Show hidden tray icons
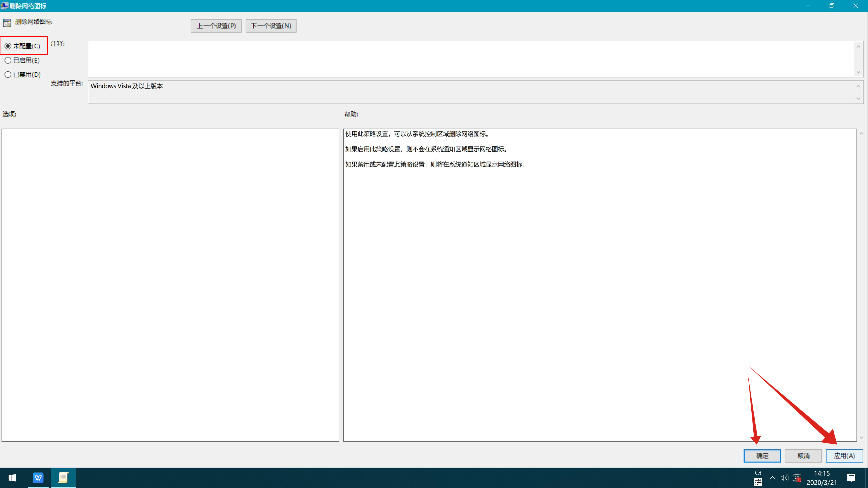The height and width of the screenshot is (488, 868). [773, 478]
